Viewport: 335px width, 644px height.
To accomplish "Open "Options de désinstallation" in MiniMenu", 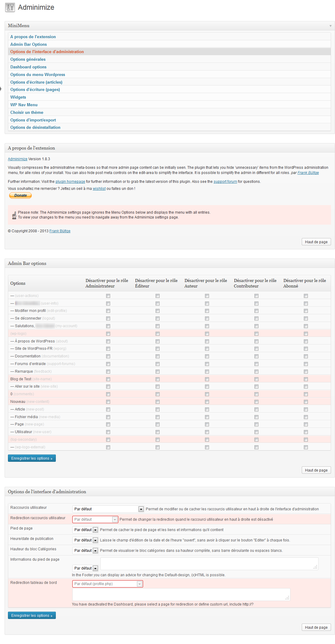I will [35, 127].
